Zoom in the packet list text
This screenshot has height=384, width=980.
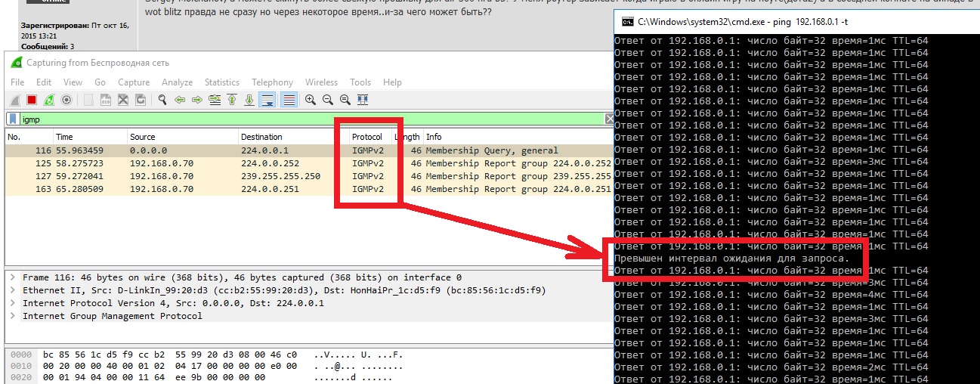click(311, 100)
